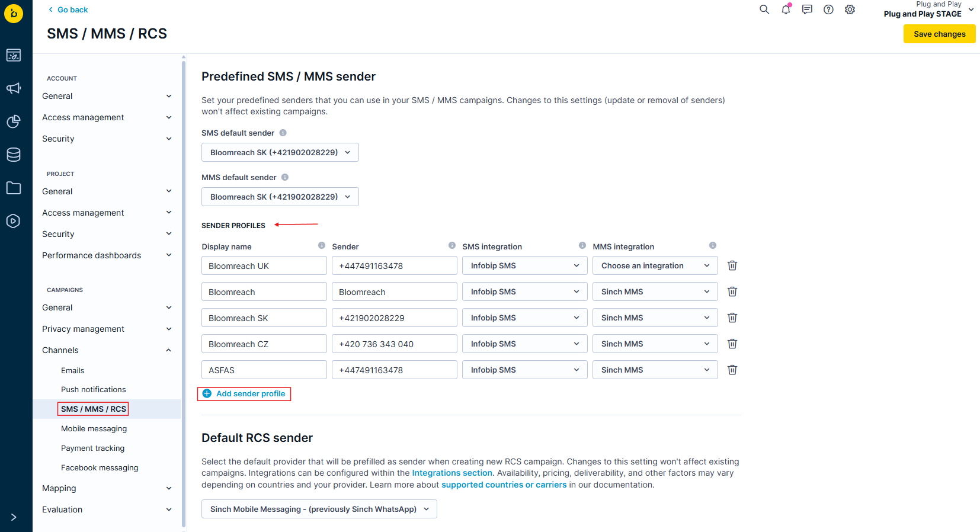Screen dimensions: 980x532
Task: Delete the Bloomreach CZ sender profile
Action: tap(732, 344)
